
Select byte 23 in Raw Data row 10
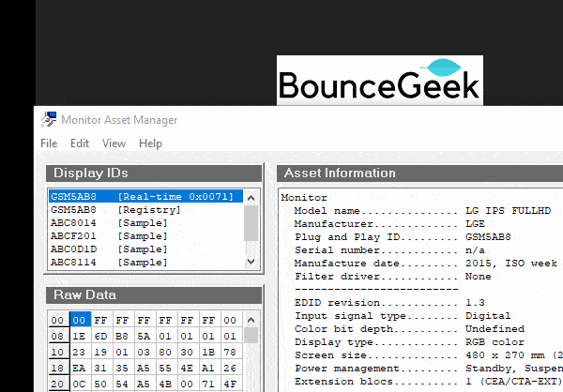coord(81,352)
